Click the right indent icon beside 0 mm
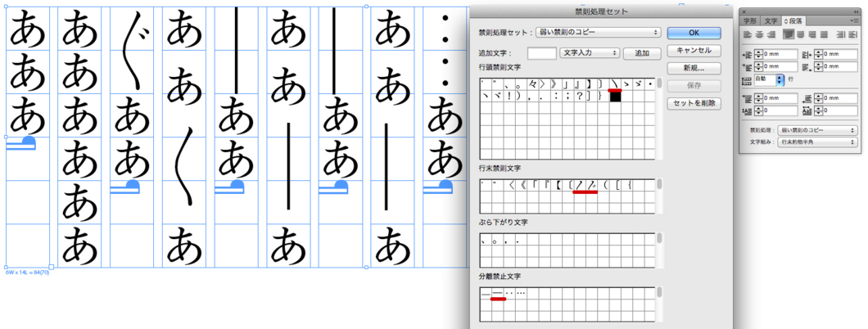This screenshot has width=868, height=329. (806, 54)
